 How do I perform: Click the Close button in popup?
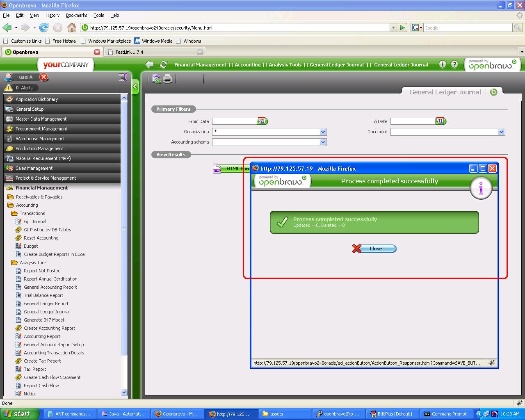pos(374,249)
